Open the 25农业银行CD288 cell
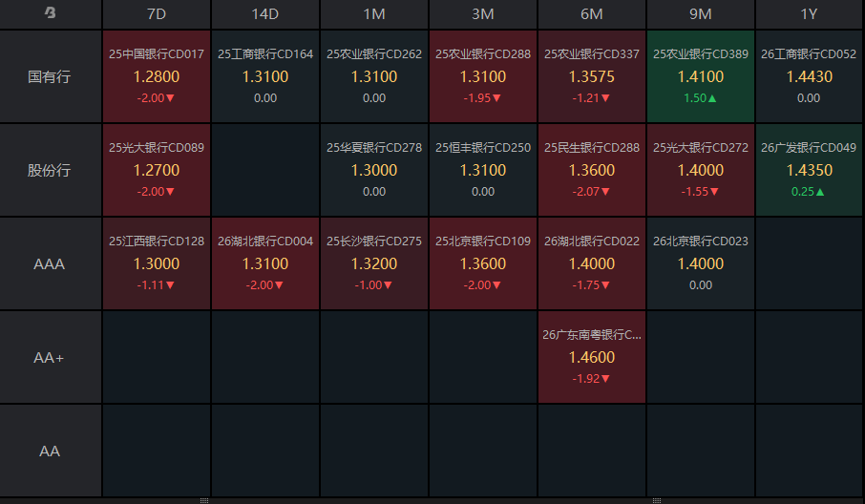Viewport: 865px width, 504px height. pos(483,76)
